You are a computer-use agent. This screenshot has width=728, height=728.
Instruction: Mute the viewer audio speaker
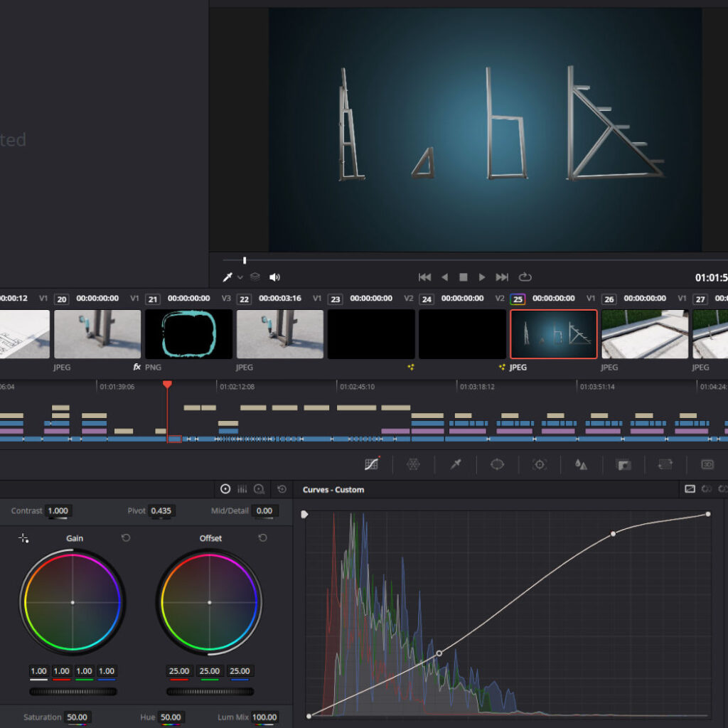(x=274, y=277)
